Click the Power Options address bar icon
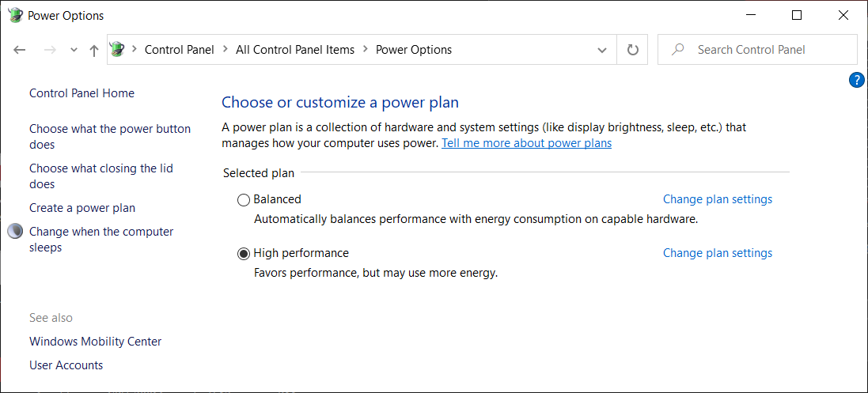The height and width of the screenshot is (393, 868). tap(118, 50)
